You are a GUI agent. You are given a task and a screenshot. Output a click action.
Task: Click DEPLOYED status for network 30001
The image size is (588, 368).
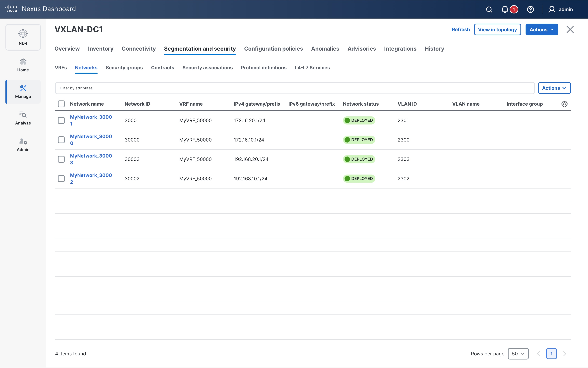[359, 120]
